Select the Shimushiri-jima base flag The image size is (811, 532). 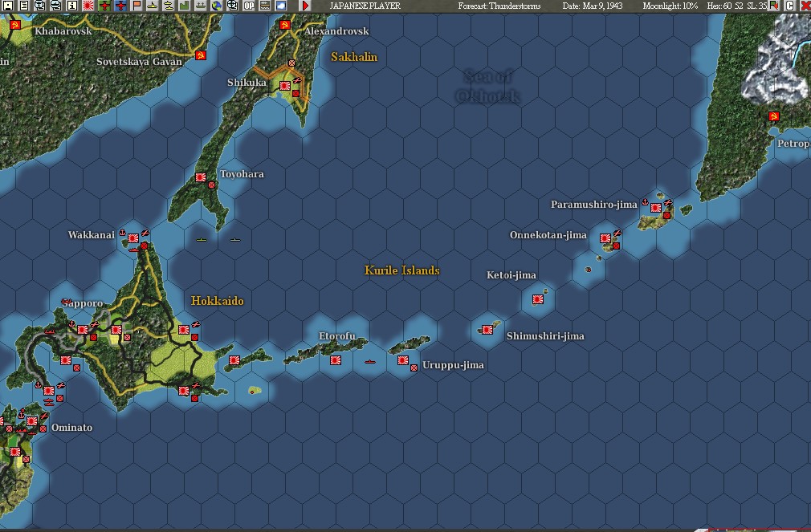(487, 329)
